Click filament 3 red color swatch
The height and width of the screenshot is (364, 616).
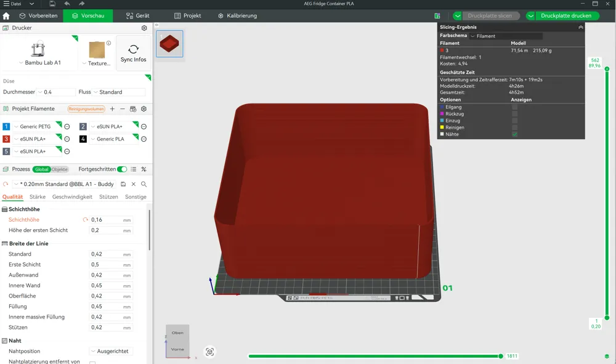(5, 139)
